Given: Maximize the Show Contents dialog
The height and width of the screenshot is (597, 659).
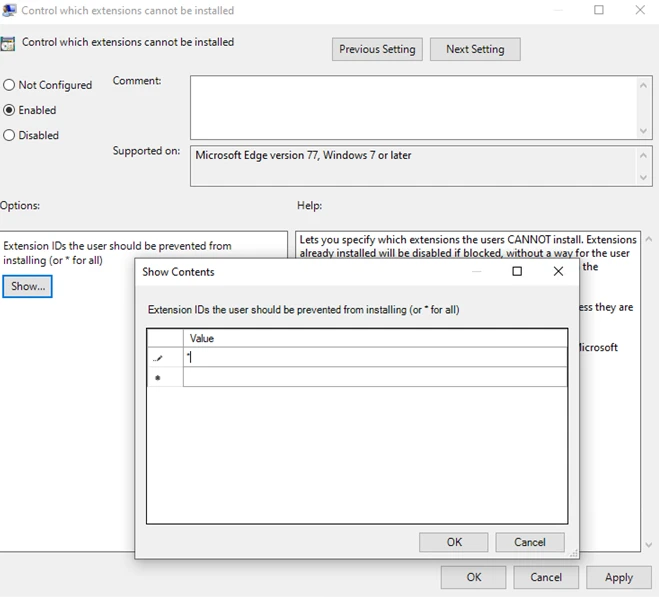Looking at the screenshot, I should pos(517,271).
